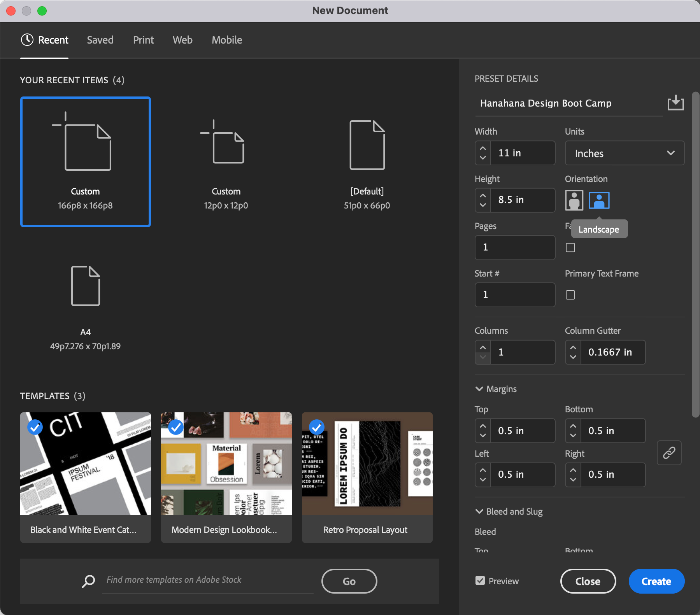This screenshot has width=700, height=615.
Task: Click the Columns value field
Action: coord(523,352)
